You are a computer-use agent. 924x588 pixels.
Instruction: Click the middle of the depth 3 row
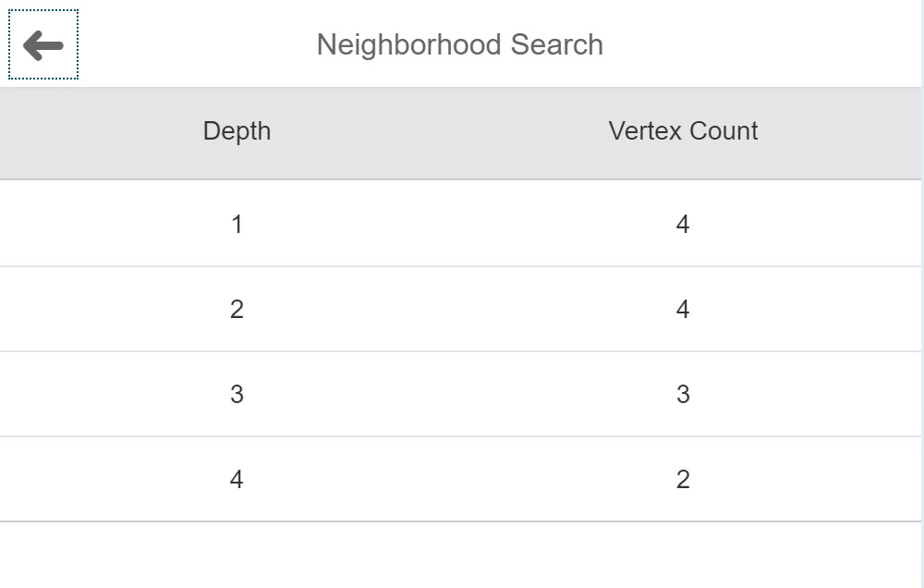[x=459, y=394]
